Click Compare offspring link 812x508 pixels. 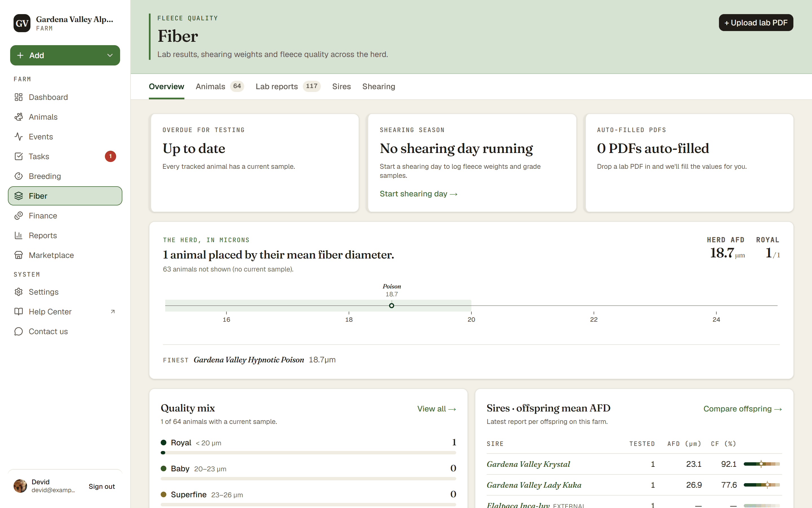(743, 409)
